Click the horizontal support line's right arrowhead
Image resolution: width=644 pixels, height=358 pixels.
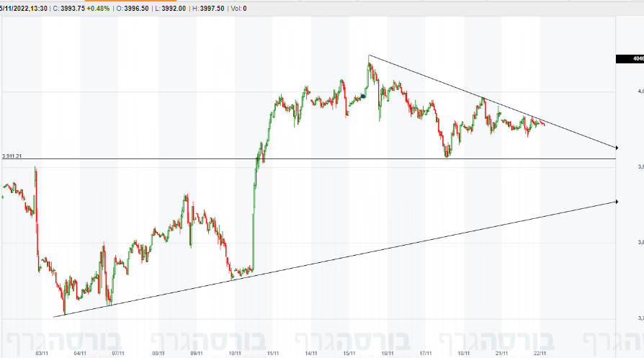coord(615,158)
